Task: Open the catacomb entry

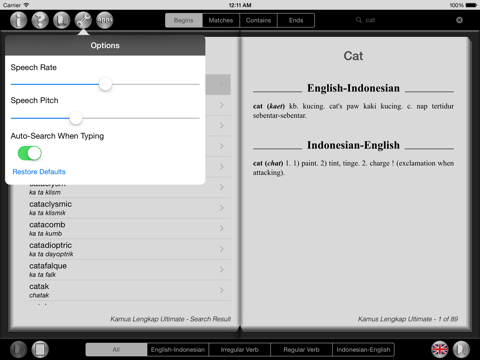Action: click(x=130, y=229)
